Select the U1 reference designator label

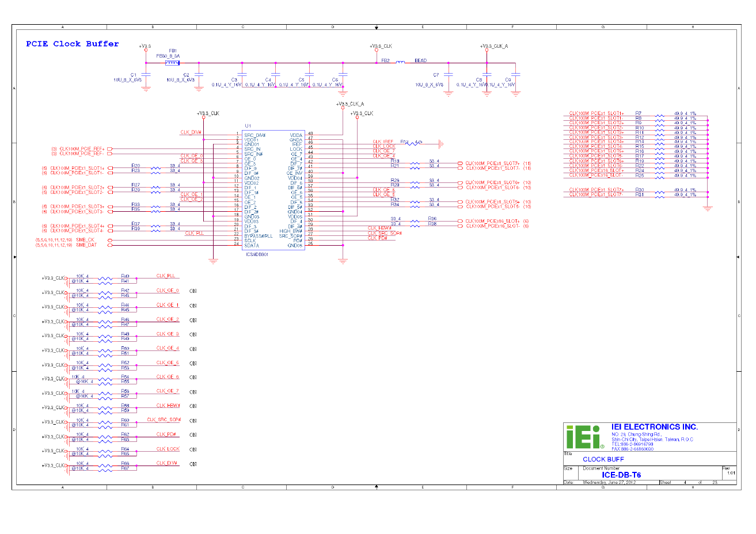(248, 126)
